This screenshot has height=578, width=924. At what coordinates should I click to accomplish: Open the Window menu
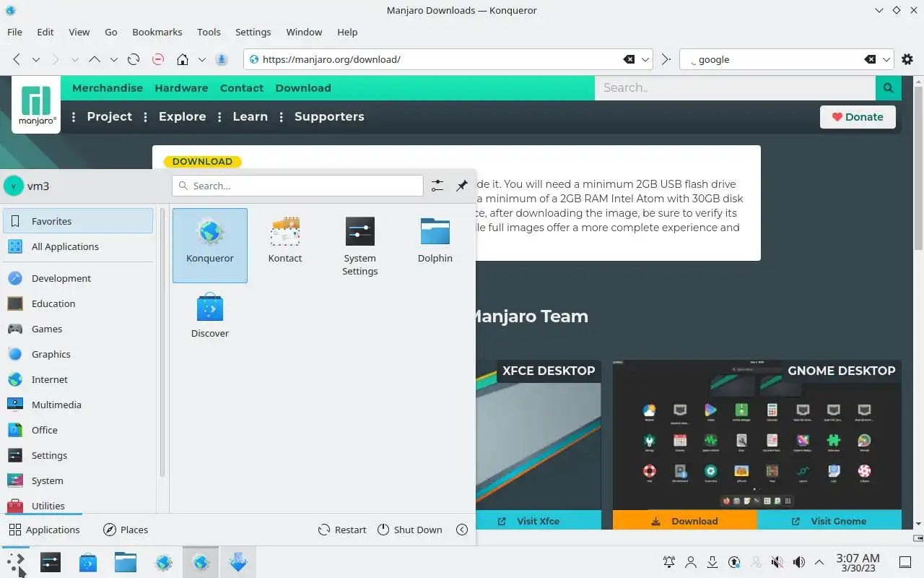tap(304, 32)
